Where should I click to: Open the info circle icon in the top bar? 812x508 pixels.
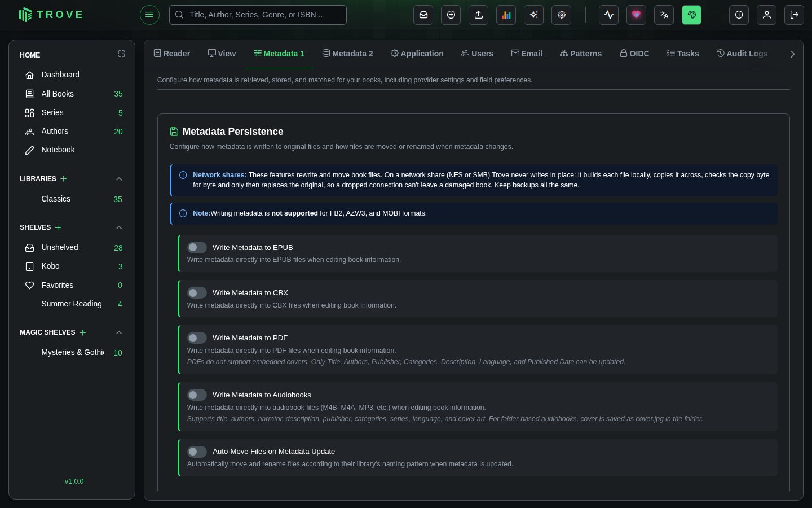point(739,15)
